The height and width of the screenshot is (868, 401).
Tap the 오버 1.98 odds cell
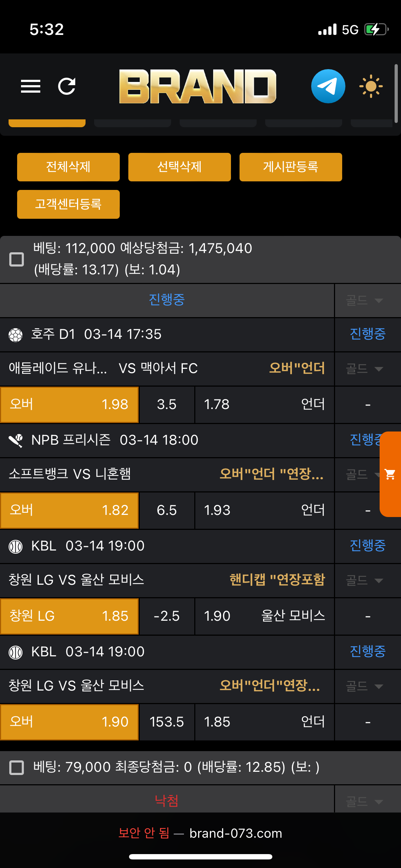70,404
